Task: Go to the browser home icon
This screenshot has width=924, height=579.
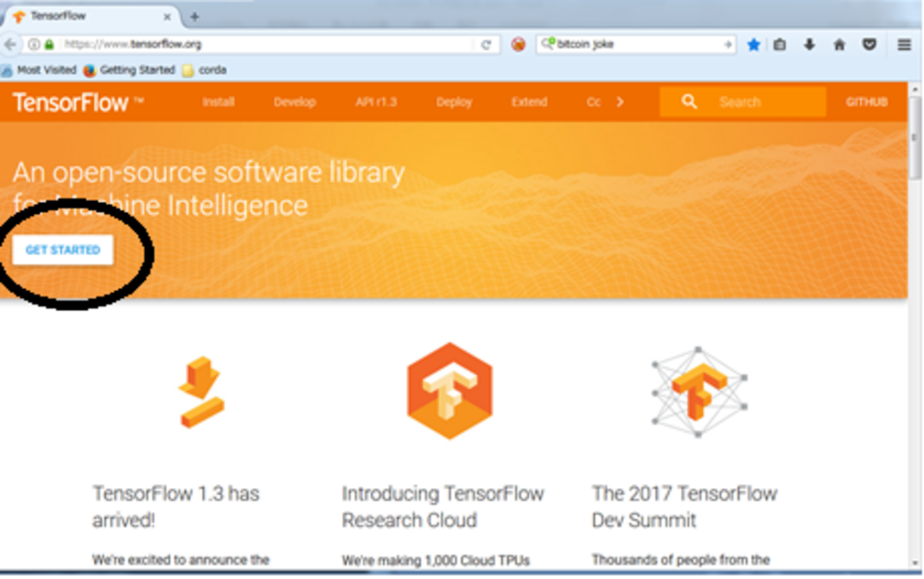Action: tap(839, 45)
